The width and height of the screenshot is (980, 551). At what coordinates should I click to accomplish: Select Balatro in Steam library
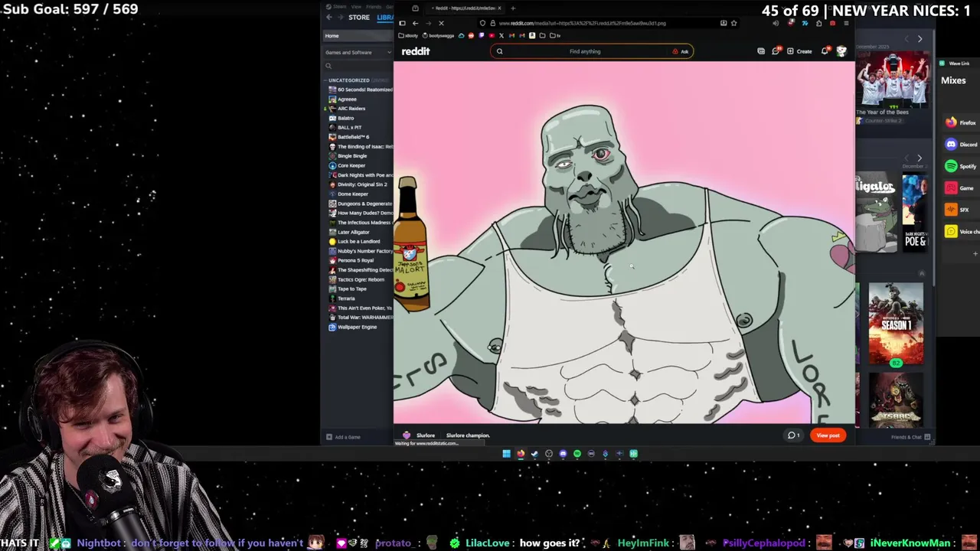pos(346,118)
